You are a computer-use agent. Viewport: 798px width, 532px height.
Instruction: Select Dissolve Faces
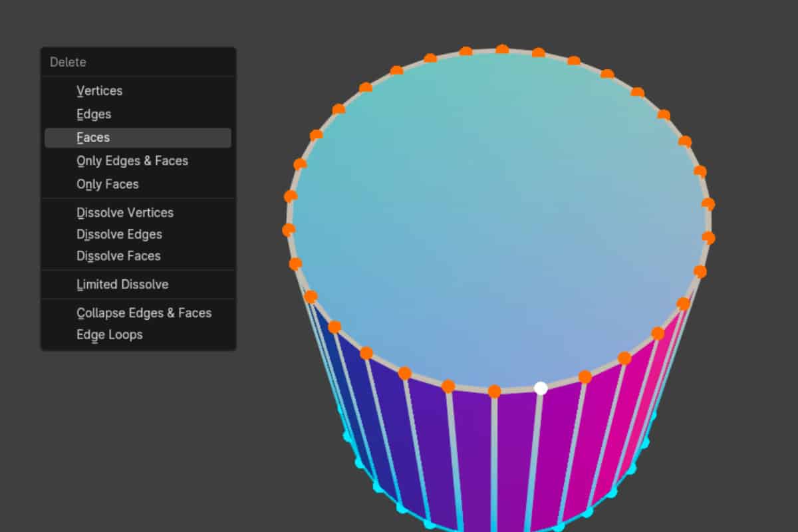click(118, 255)
